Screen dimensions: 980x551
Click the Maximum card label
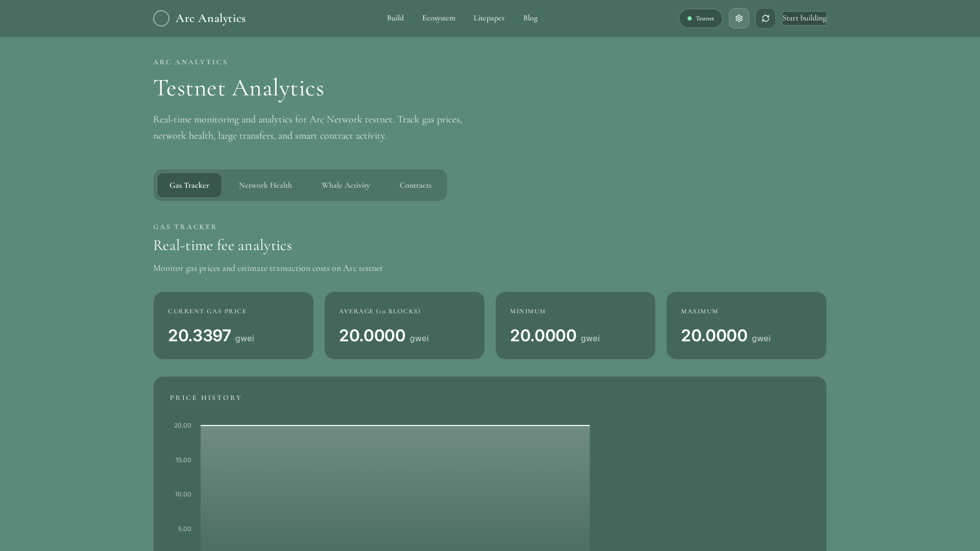pos(699,311)
